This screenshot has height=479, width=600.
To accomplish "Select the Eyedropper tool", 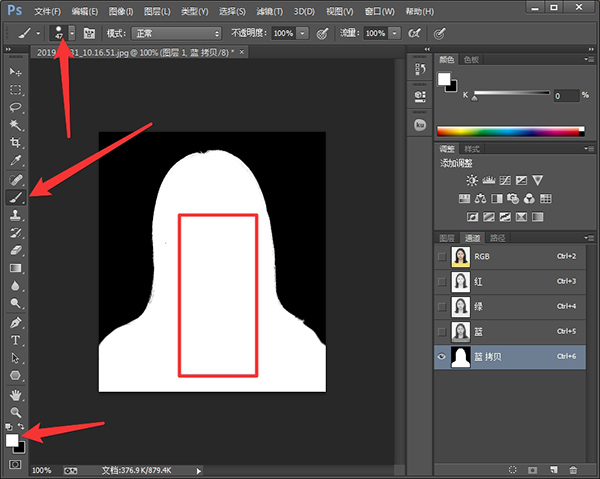I will tap(16, 160).
